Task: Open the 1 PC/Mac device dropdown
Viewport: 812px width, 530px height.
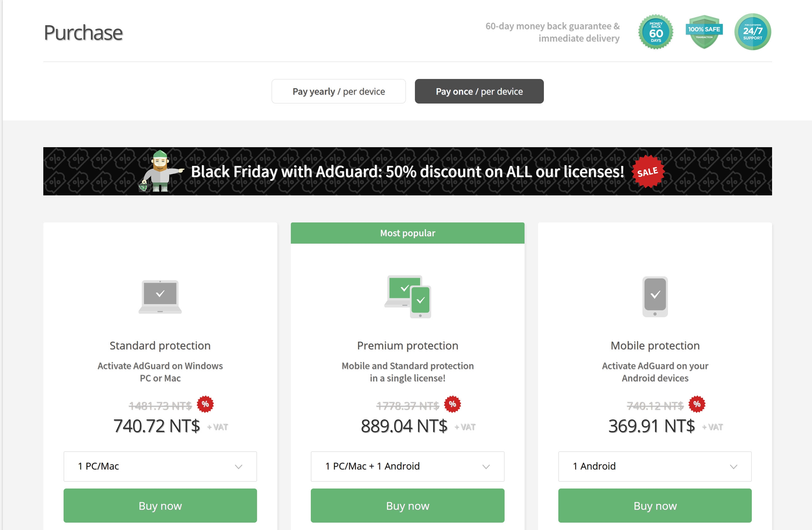Action: (x=160, y=466)
